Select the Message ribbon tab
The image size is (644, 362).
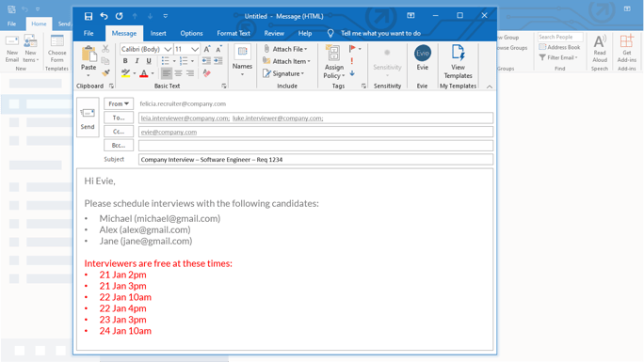click(124, 33)
